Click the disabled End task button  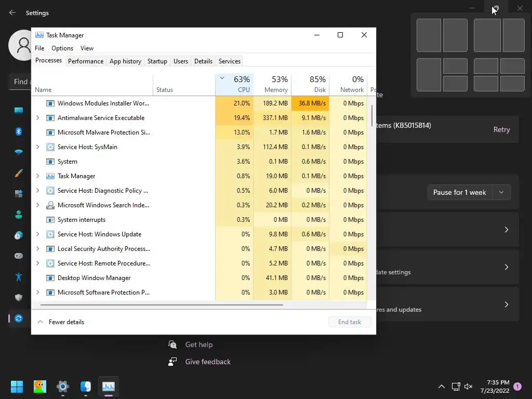coord(350,322)
